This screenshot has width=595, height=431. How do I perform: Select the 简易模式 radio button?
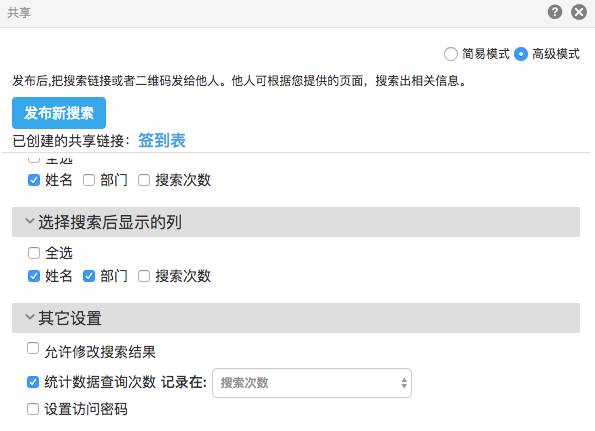click(x=451, y=54)
